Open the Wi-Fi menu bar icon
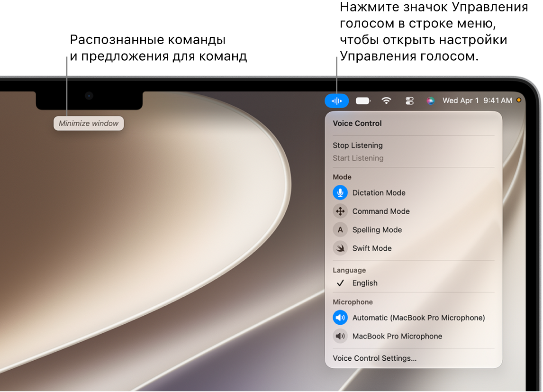Screen dimensions: 543x392 click(x=386, y=101)
